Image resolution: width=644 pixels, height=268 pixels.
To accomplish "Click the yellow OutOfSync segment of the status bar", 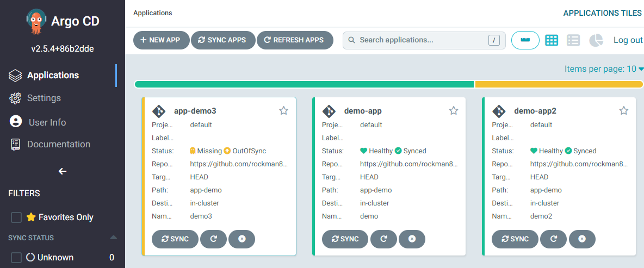I will (x=559, y=84).
